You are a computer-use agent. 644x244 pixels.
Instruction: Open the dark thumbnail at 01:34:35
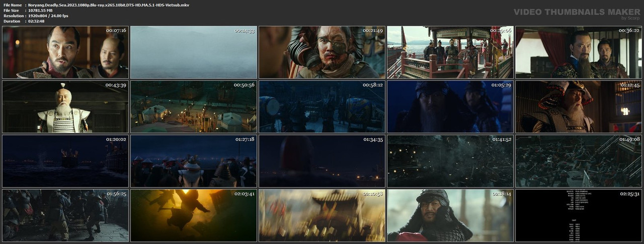click(322, 160)
